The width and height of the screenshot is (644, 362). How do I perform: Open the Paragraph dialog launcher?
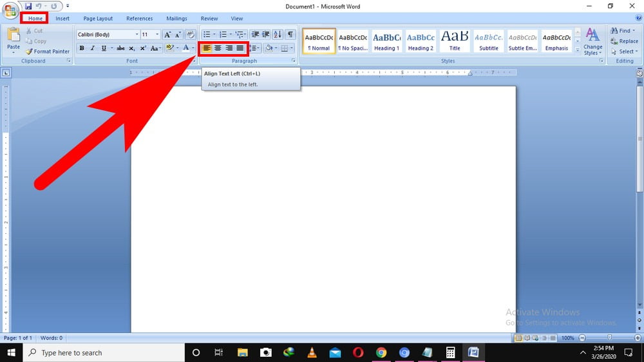tap(293, 61)
